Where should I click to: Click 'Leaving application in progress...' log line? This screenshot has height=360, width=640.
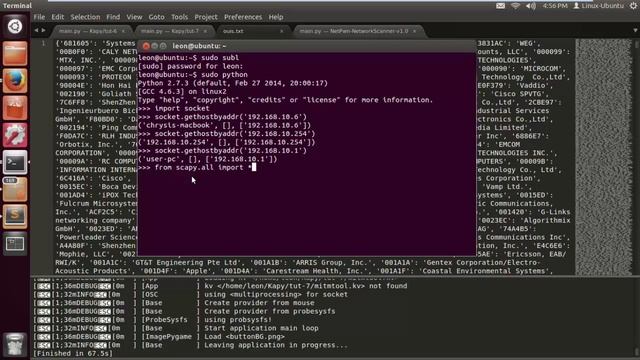coord(276,345)
